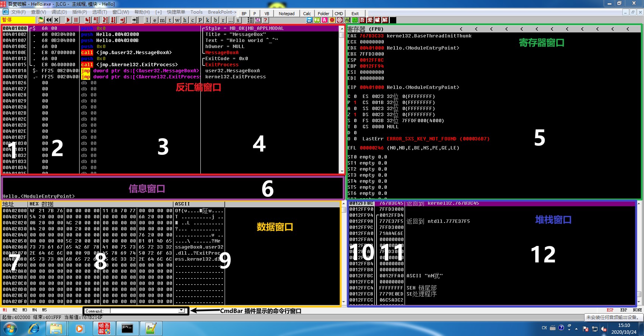
Task: Click the red help question mark icon
Action: (x=265, y=20)
